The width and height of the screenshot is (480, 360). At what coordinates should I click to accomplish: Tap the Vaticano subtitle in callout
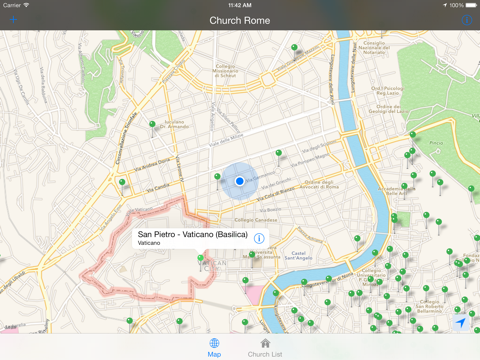(149, 243)
